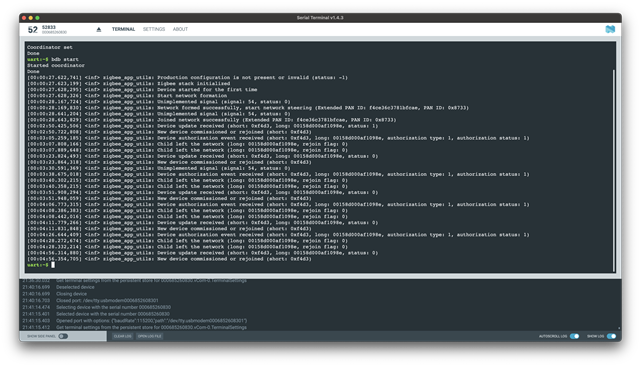This screenshot has width=640, height=366.
Task: Click 'Coordinator set' output line
Action: [50, 47]
